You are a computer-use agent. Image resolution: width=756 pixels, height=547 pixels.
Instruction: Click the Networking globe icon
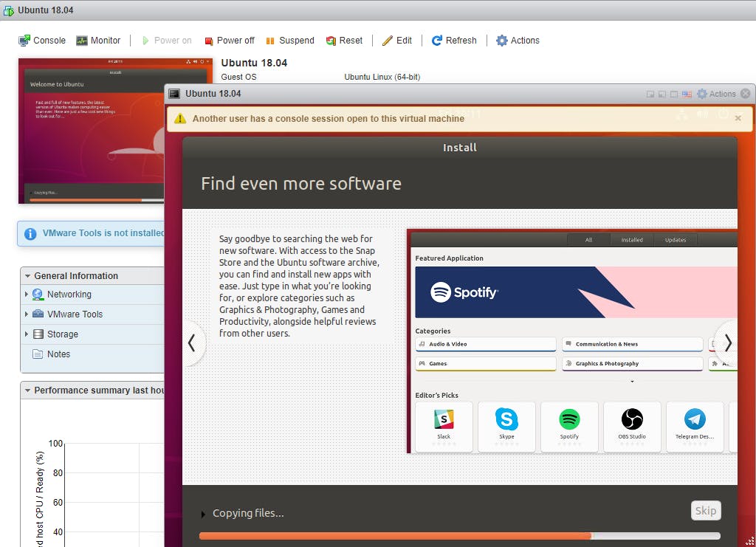[38, 294]
